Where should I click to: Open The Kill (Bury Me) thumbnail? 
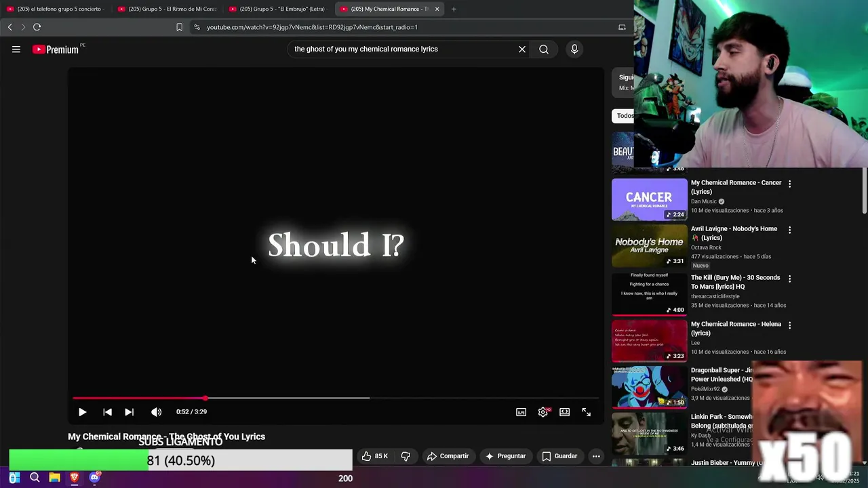coord(649,294)
